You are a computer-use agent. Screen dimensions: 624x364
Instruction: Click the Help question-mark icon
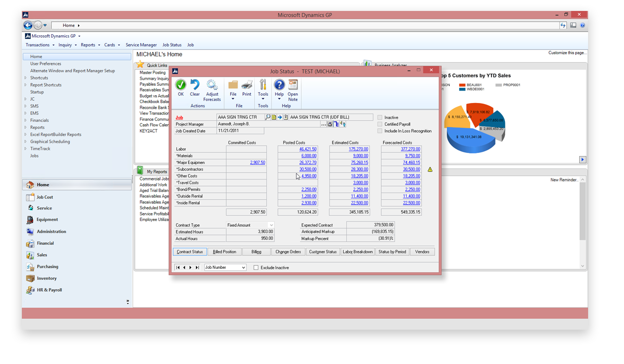click(279, 85)
